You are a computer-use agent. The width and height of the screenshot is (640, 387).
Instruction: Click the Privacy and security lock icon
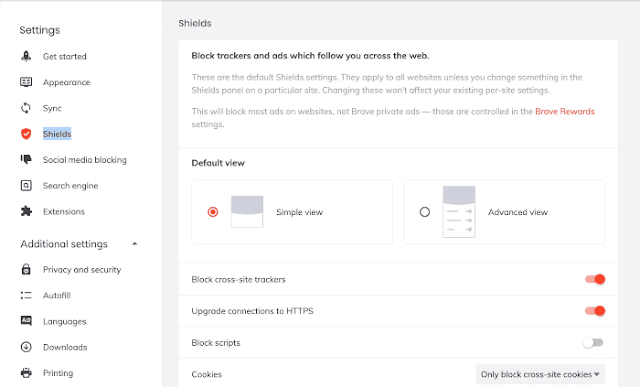(x=26, y=269)
